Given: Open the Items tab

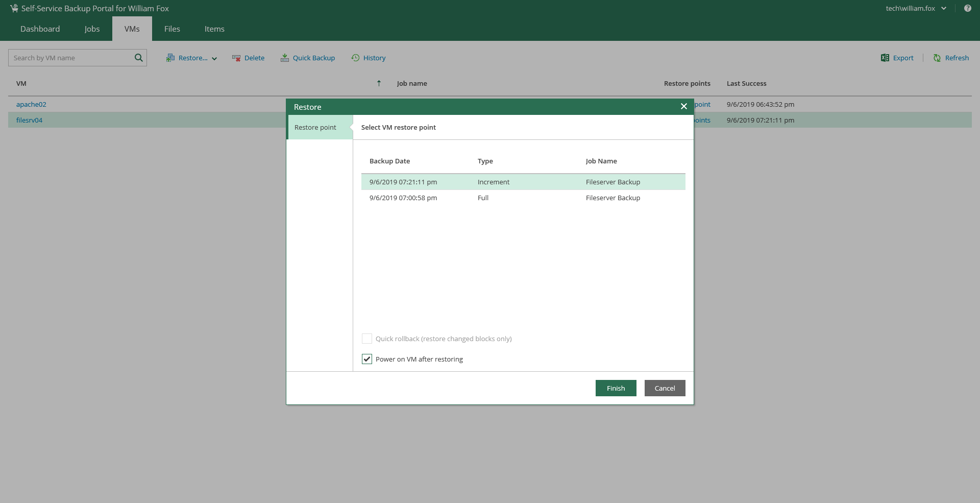Looking at the screenshot, I should point(214,29).
